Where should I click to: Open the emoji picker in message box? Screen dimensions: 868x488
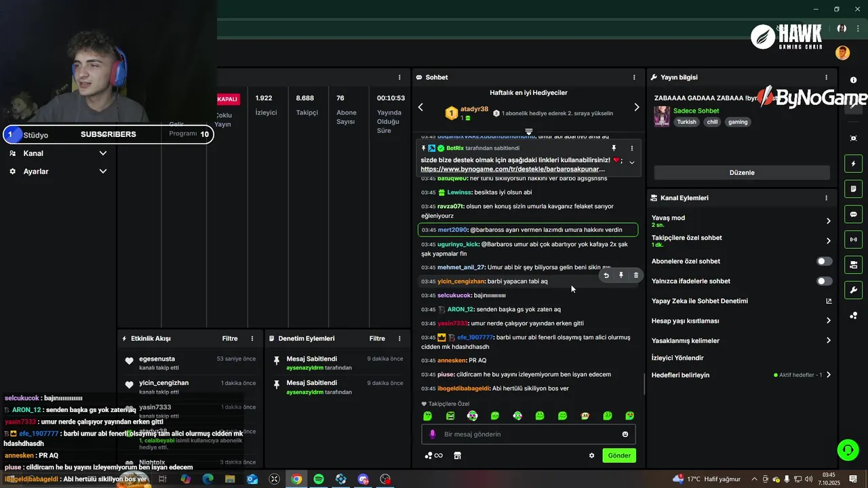coord(625,434)
